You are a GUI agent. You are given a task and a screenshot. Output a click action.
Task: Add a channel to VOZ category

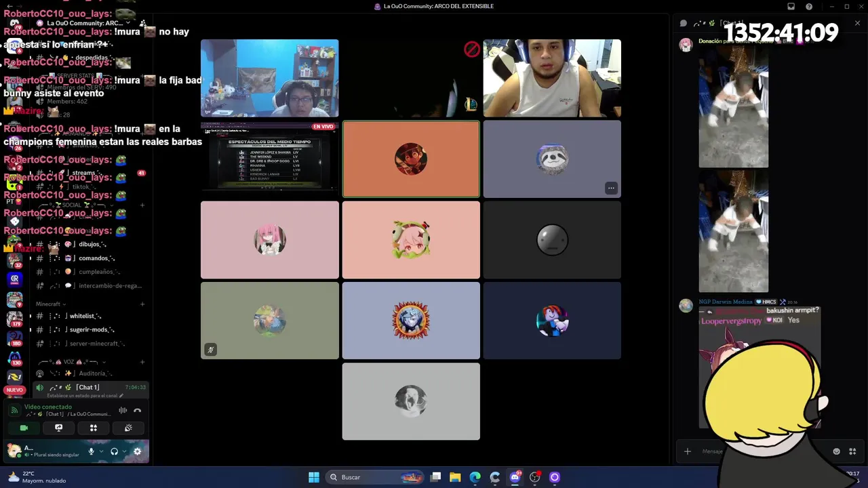pyautogui.click(x=142, y=362)
